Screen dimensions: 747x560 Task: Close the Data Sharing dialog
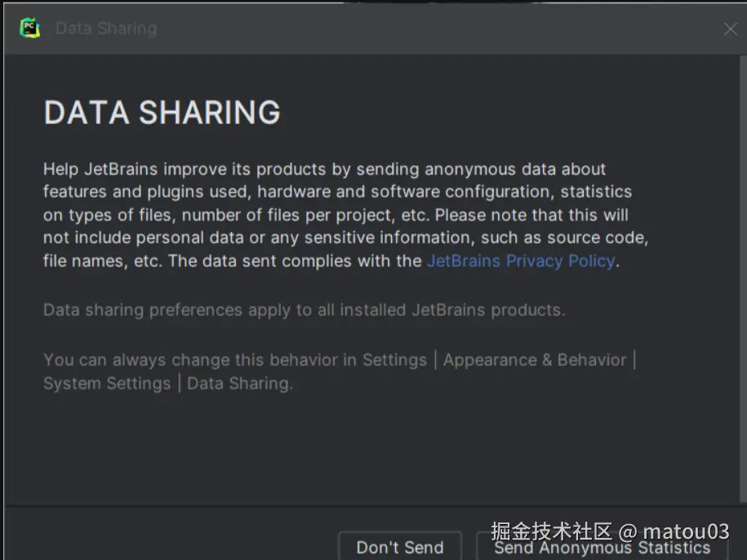tap(730, 29)
